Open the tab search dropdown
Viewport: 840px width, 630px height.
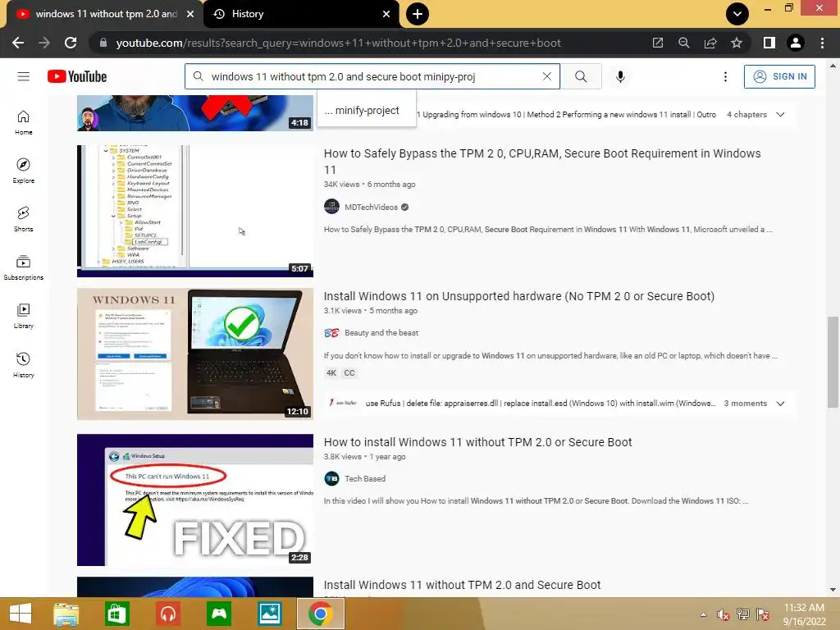(x=737, y=14)
